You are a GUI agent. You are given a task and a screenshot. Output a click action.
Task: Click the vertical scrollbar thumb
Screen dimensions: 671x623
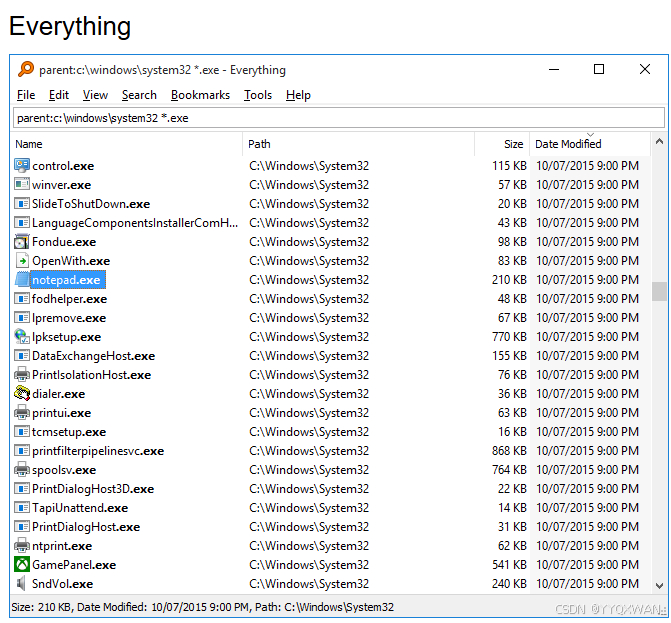tap(659, 291)
